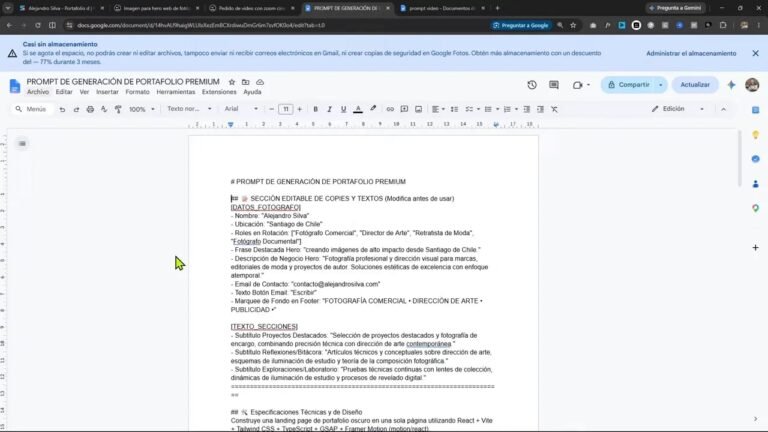Viewport: 768px width, 432px height.
Task: Click Administrar el almacenamiento link
Action: click(691, 53)
